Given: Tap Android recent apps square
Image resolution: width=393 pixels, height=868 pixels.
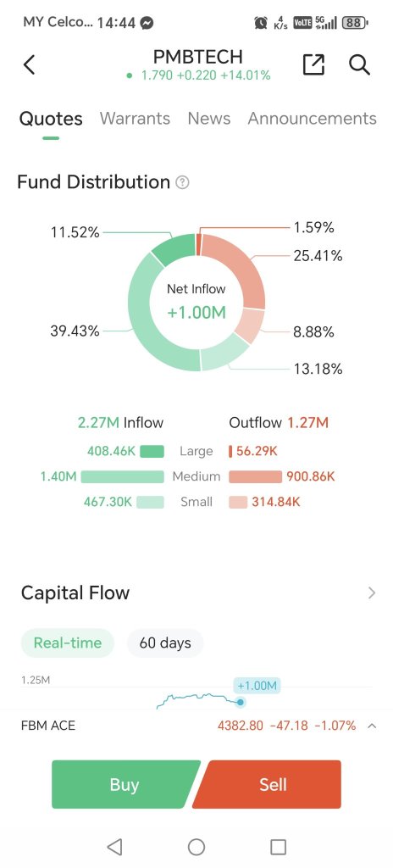Looking at the screenshot, I should [x=278, y=847].
